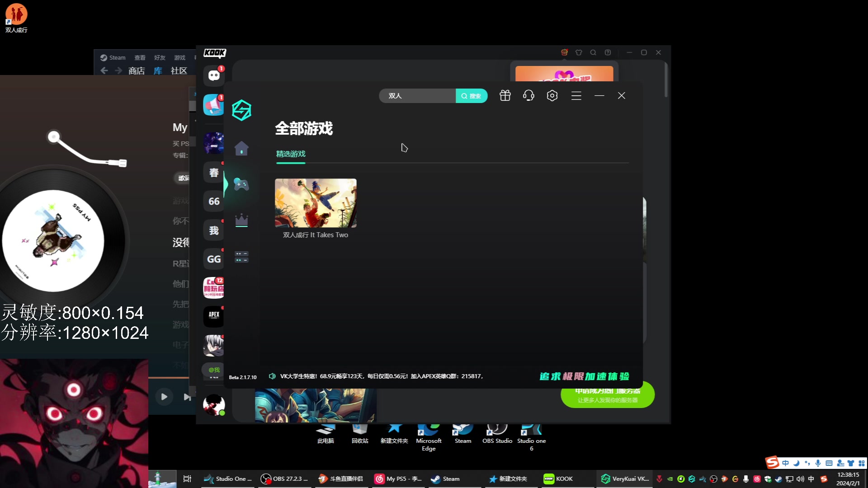Open the It Takes Two game thumbnail
The image size is (868, 488).
pyautogui.click(x=316, y=203)
